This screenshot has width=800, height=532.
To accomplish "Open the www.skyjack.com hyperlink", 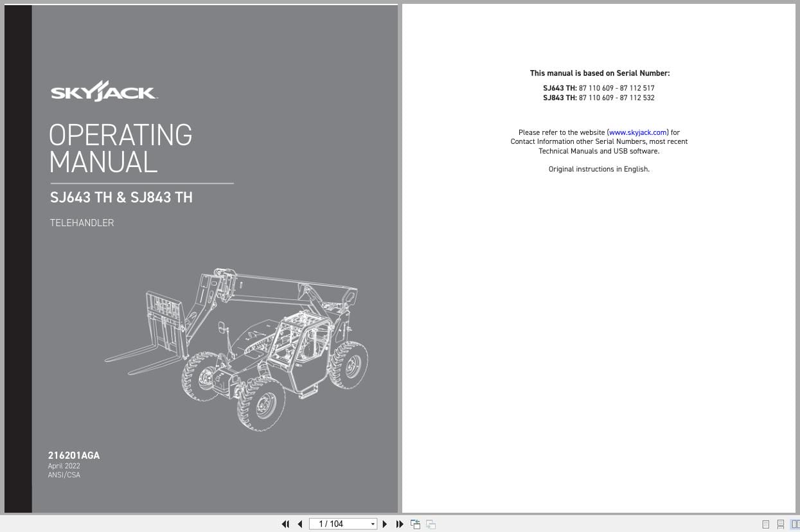I will 637,132.
